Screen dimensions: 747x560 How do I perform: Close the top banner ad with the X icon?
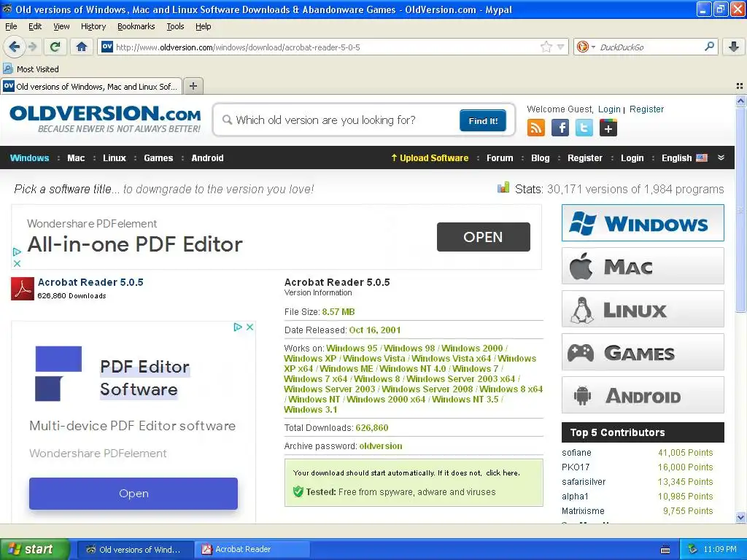pyautogui.click(x=18, y=263)
